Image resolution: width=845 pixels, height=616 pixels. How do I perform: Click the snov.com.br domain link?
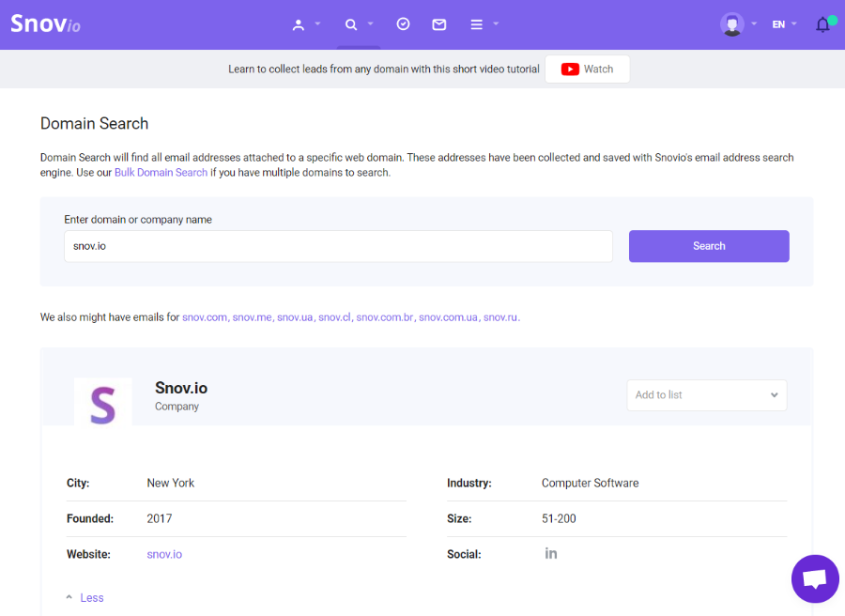tap(385, 317)
